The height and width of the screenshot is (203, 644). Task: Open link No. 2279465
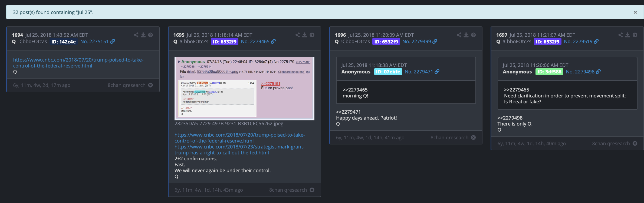click(258, 41)
